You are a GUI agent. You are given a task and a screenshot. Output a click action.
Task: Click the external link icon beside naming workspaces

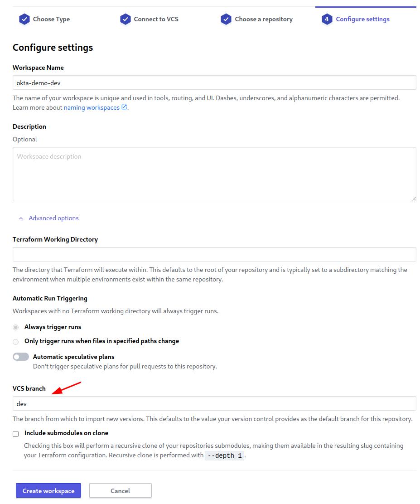[x=124, y=107]
